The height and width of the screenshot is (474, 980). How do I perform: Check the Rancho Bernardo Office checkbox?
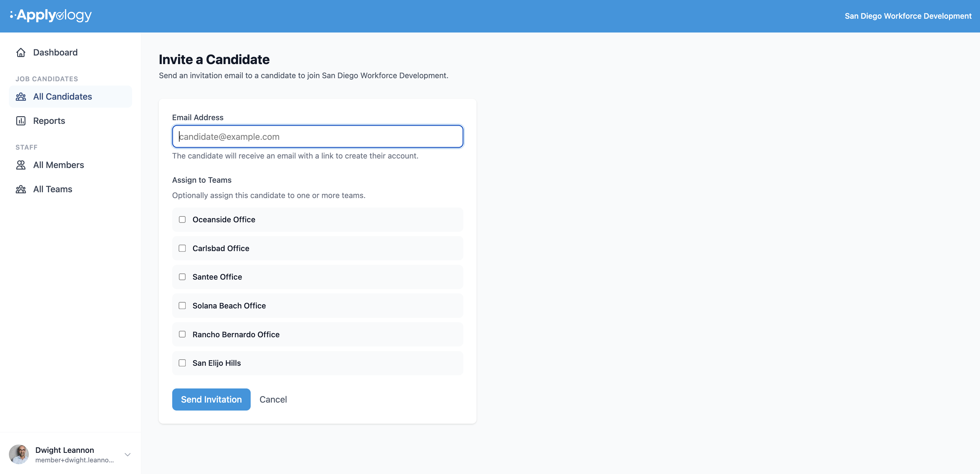point(182,335)
